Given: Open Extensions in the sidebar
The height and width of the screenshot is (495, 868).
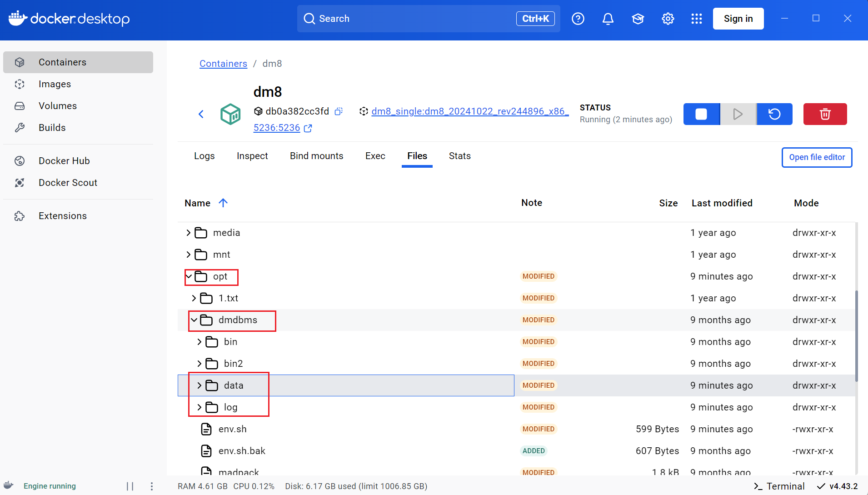Looking at the screenshot, I should click(x=78, y=216).
